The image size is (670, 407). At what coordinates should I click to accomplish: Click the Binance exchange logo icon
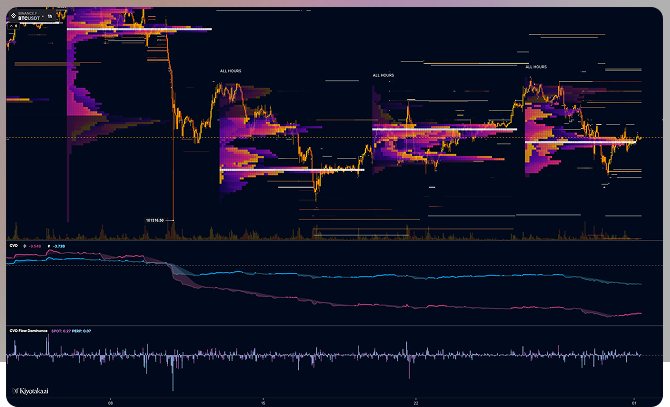click(12, 17)
